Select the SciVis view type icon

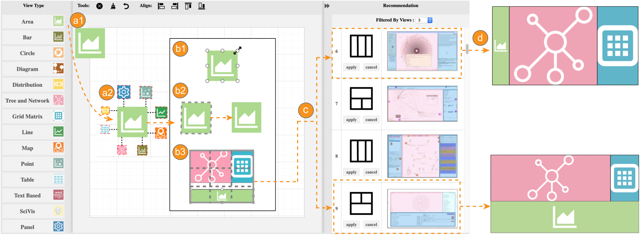click(58, 211)
